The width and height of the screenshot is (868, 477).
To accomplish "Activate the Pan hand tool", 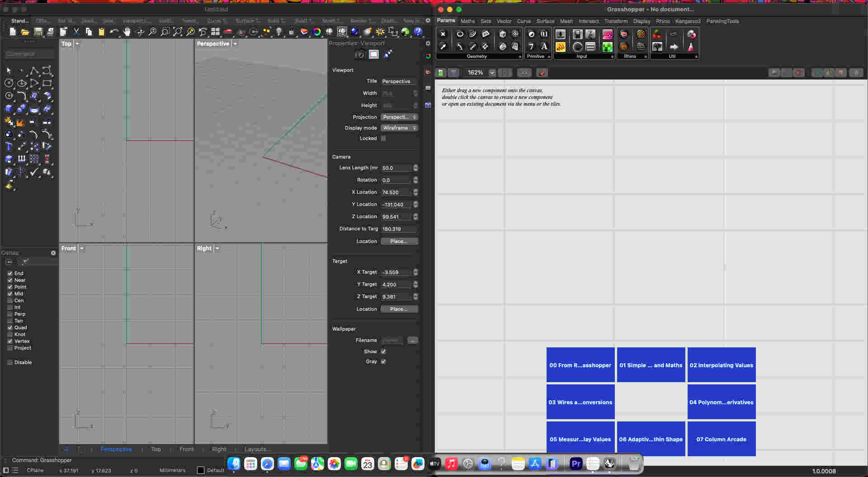I will click(x=127, y=32).
